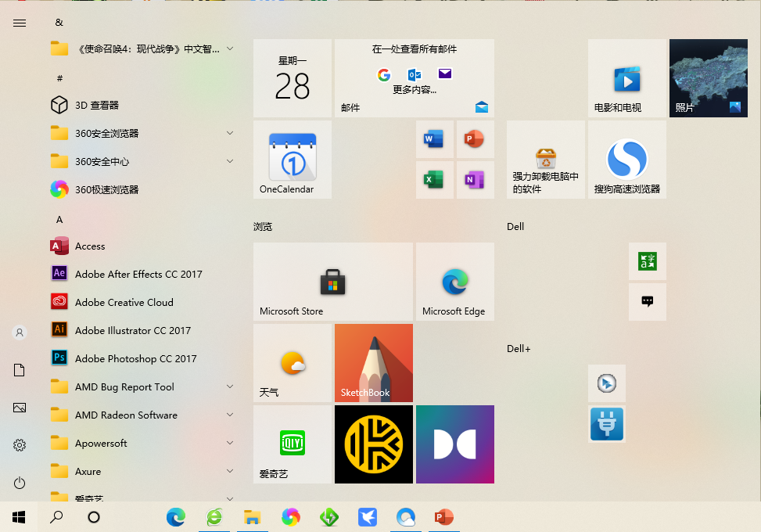Open Access from the app list
This screenshot has width=761, height=532.
(143, 246)
